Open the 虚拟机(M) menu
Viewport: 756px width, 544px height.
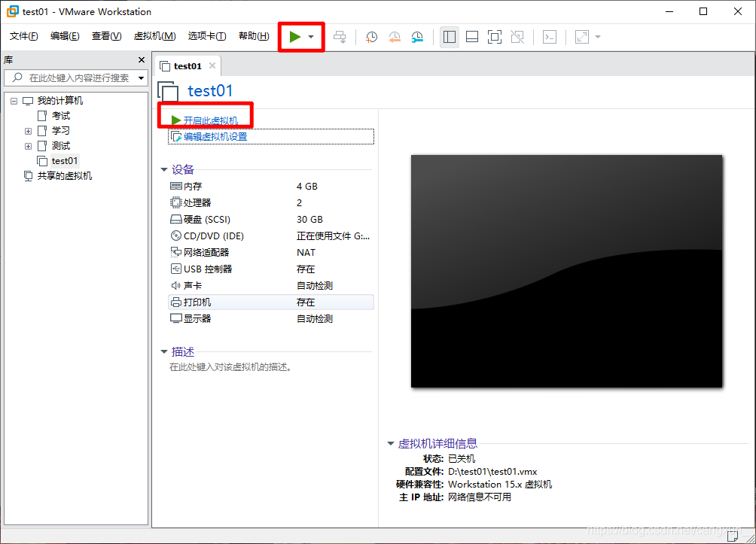[155, 36]
